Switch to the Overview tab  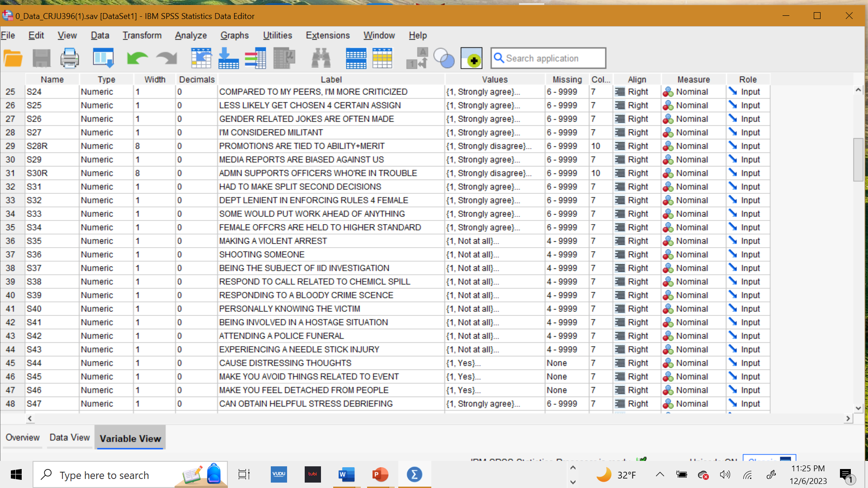pyautogui.click(x=23, y=437)
